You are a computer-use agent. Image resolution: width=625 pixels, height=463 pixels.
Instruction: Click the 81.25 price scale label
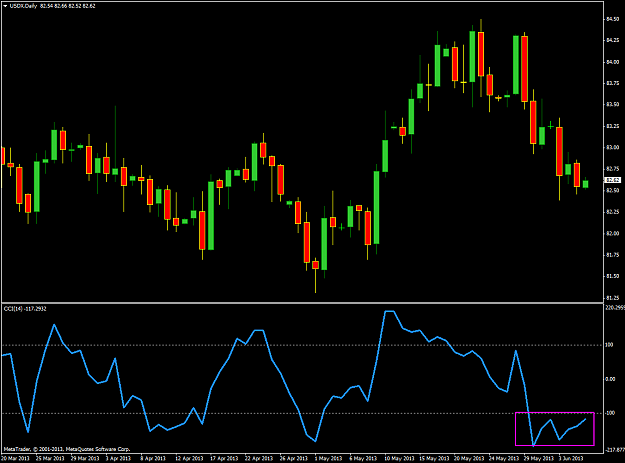pos(613,298)
